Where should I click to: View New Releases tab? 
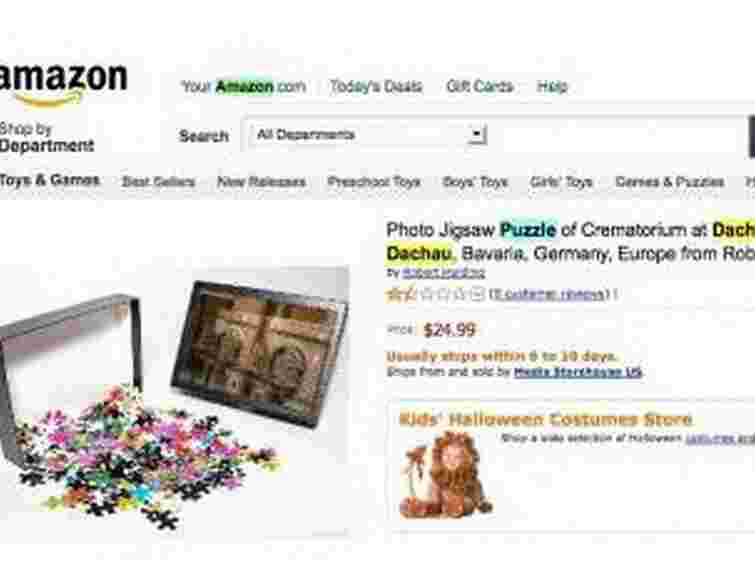[x=261, y=182]
